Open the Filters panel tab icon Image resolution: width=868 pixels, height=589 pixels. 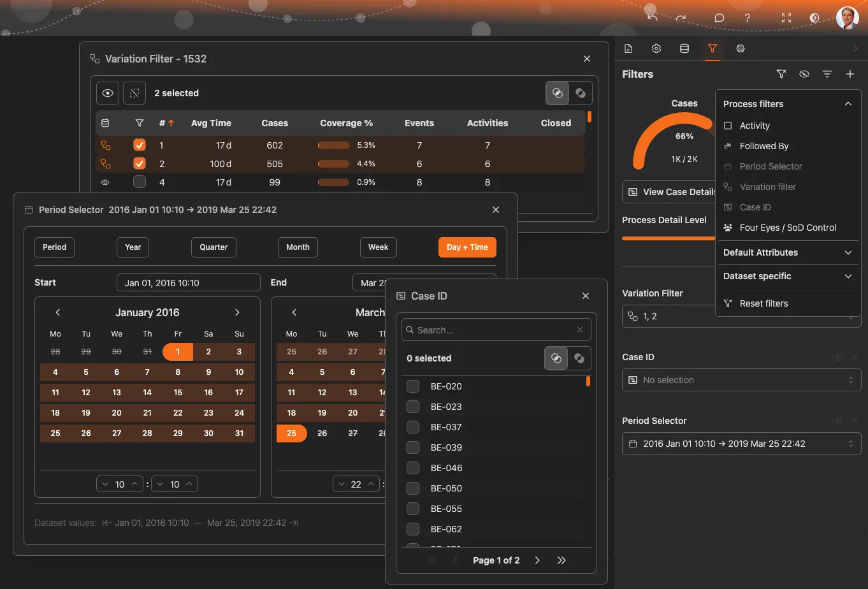pyautogui.click(x=712, y=48)
